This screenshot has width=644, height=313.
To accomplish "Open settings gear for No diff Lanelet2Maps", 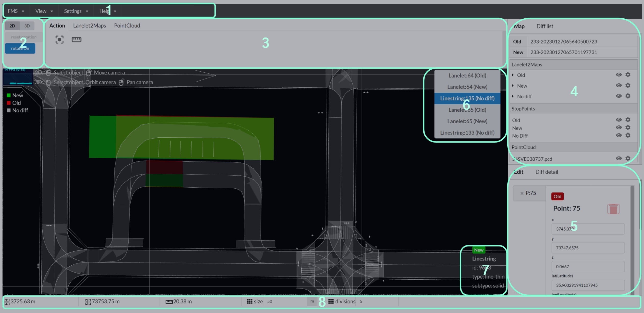I will pyautogui.click(x=628, y=96).
